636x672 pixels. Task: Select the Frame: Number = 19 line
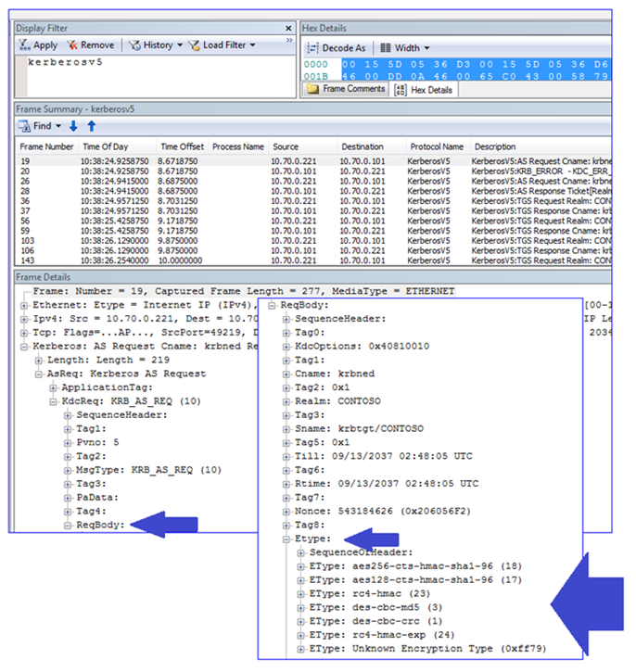tap(244, 291)
